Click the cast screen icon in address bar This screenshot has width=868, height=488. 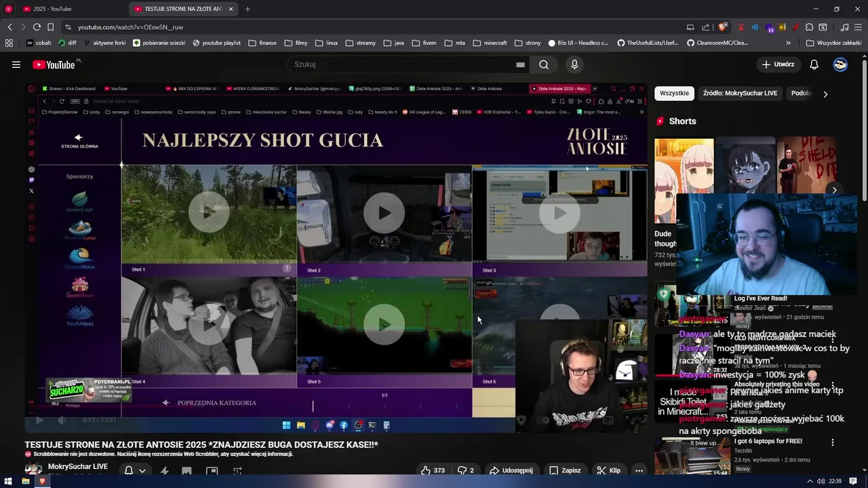(690, 27)
